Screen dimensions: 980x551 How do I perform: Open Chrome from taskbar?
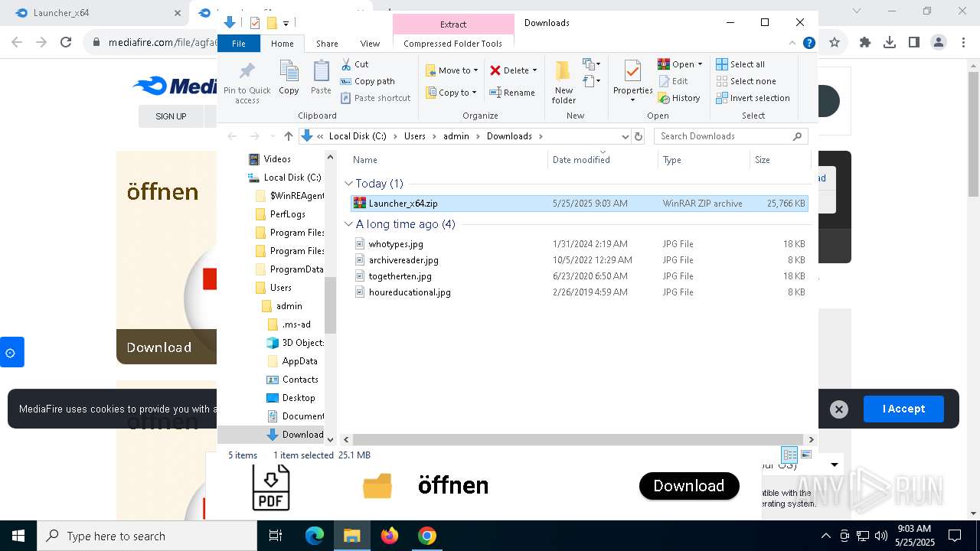pyautogui.click(x=427, y=536)
